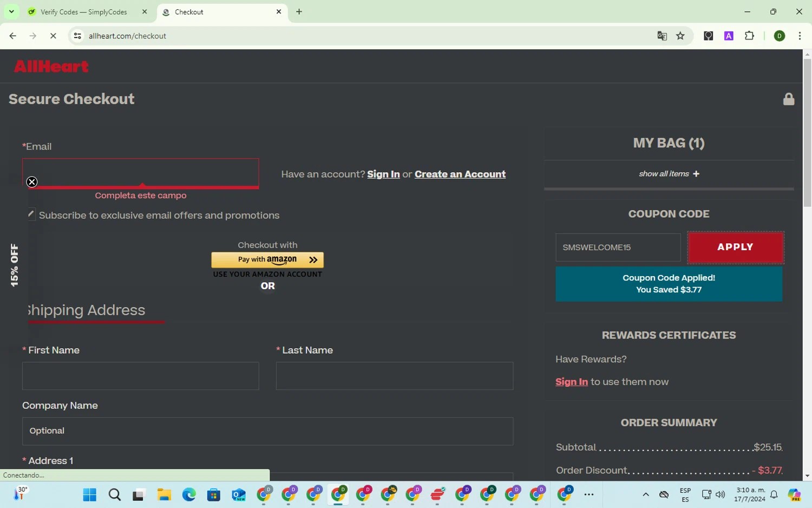This screenshot has width=812, height=508.
Task: Click the coupon code input field
Action: point(618,248)
